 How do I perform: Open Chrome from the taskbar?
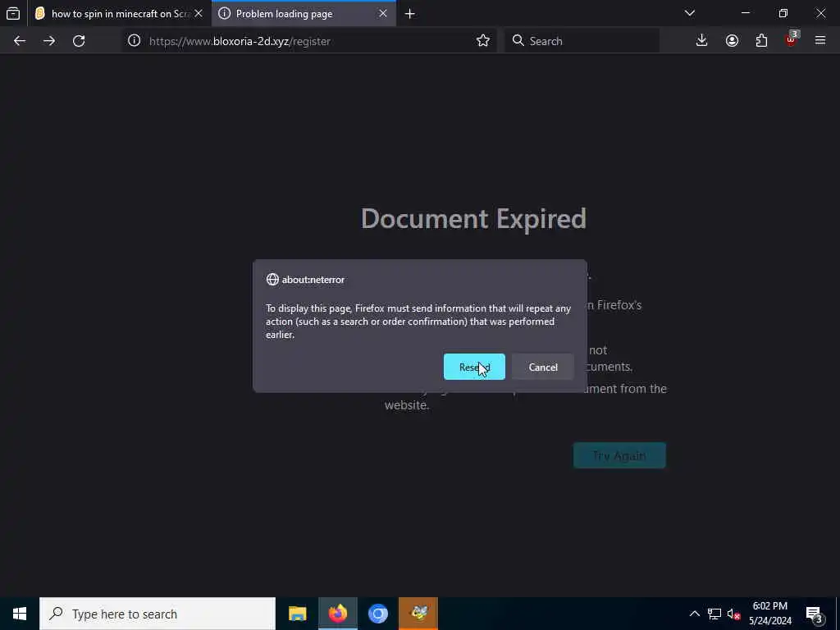pos(377,614)
